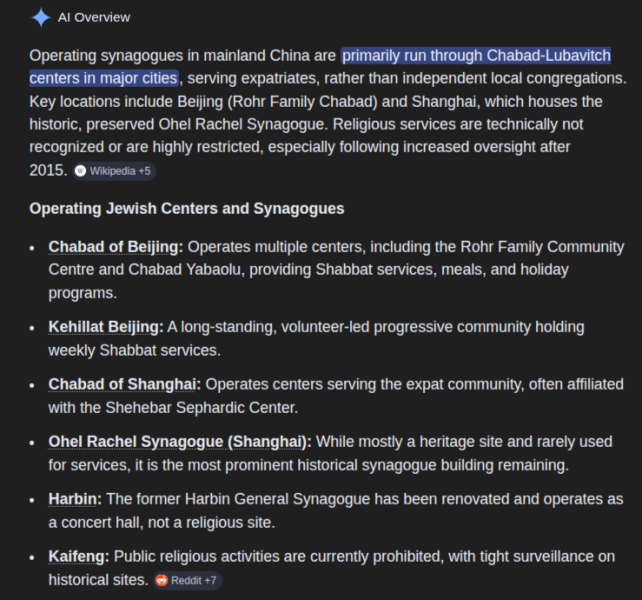
Task: Open the Chabad of Shanghai link
Action: tap(122, 384)
